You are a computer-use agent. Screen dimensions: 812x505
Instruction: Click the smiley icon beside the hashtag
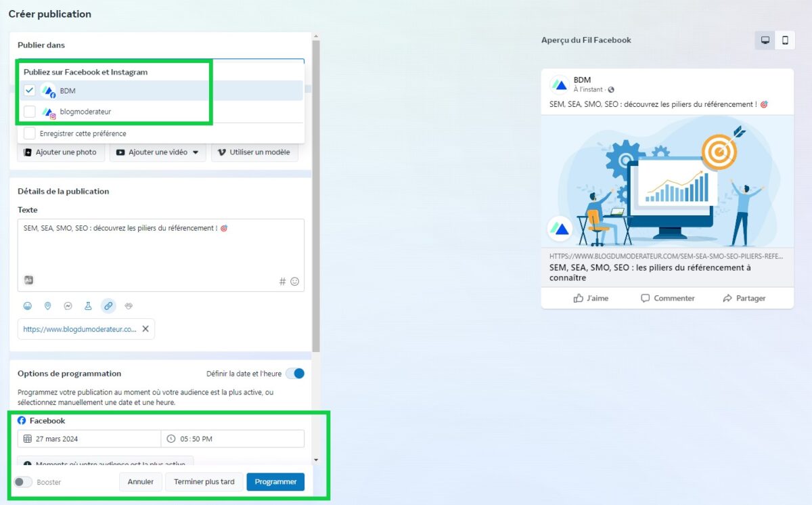[295, 282]
